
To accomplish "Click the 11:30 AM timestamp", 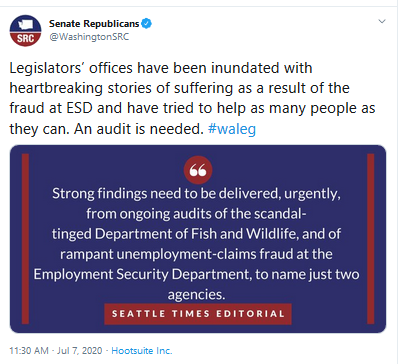I will click(29, 351).
